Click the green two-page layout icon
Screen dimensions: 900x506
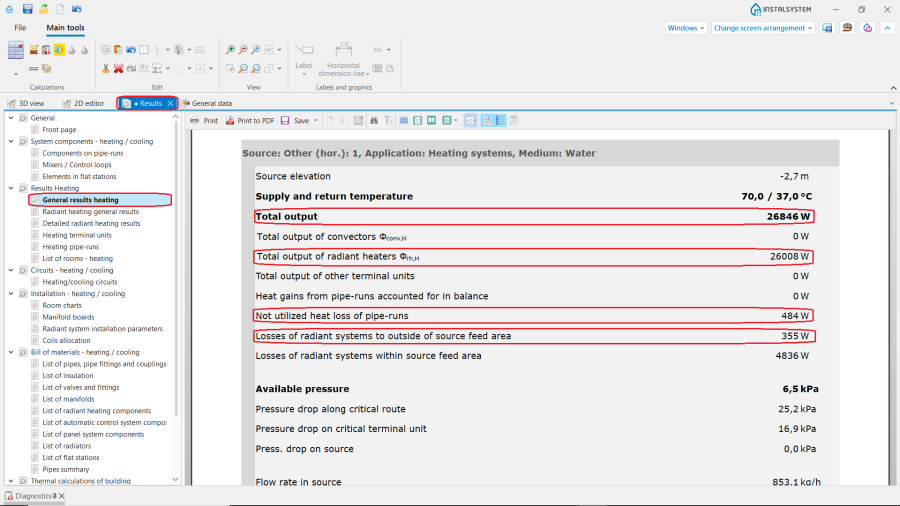click(x=432, y=120)
